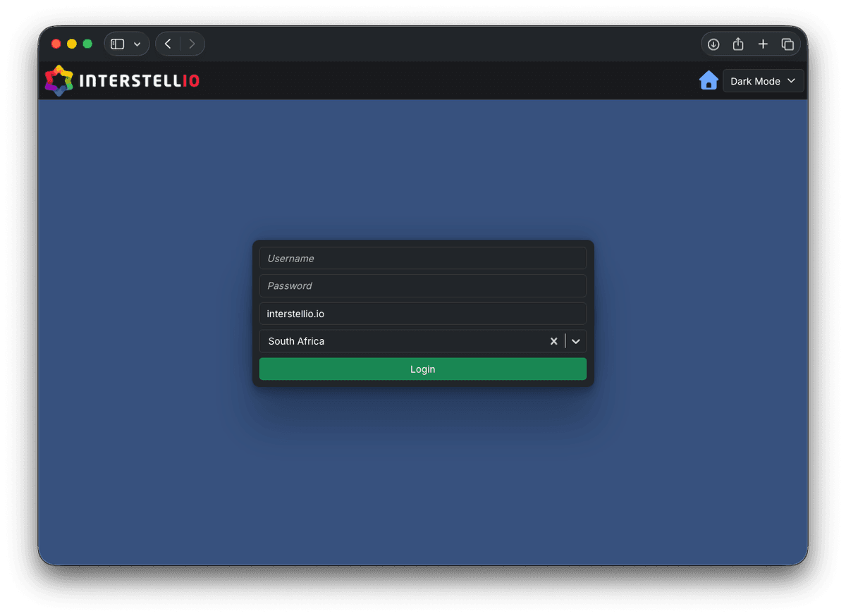This screenshot has width=846, height=616.
Task: Enable the green traffic light zoom control
Action: click(x=87, y=43)
